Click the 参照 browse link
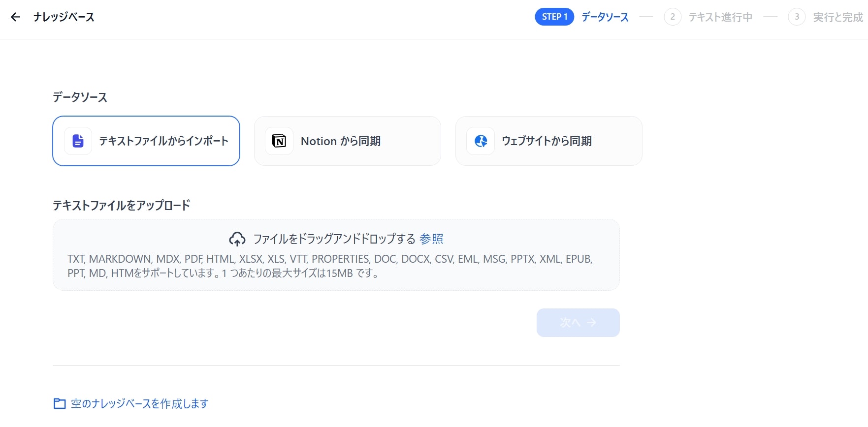 (431, 239)
